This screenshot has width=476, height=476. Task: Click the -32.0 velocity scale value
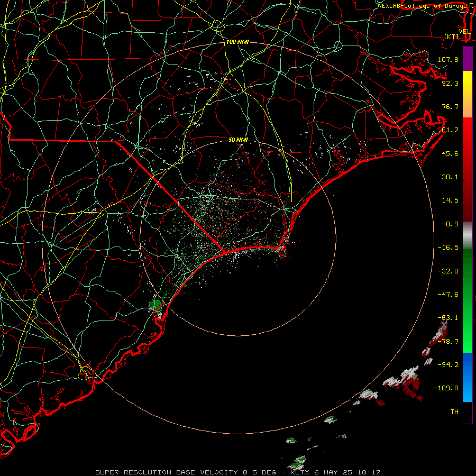[448, 271]
